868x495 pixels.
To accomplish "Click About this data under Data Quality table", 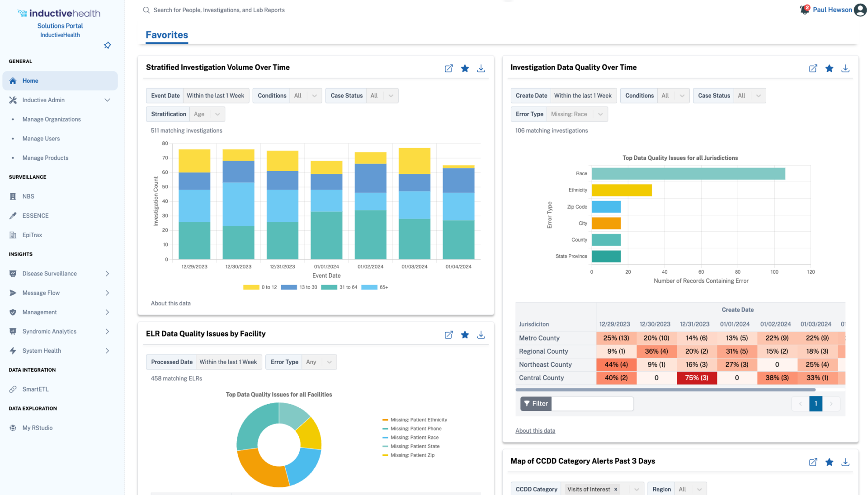I will click(x=535, y=431).
